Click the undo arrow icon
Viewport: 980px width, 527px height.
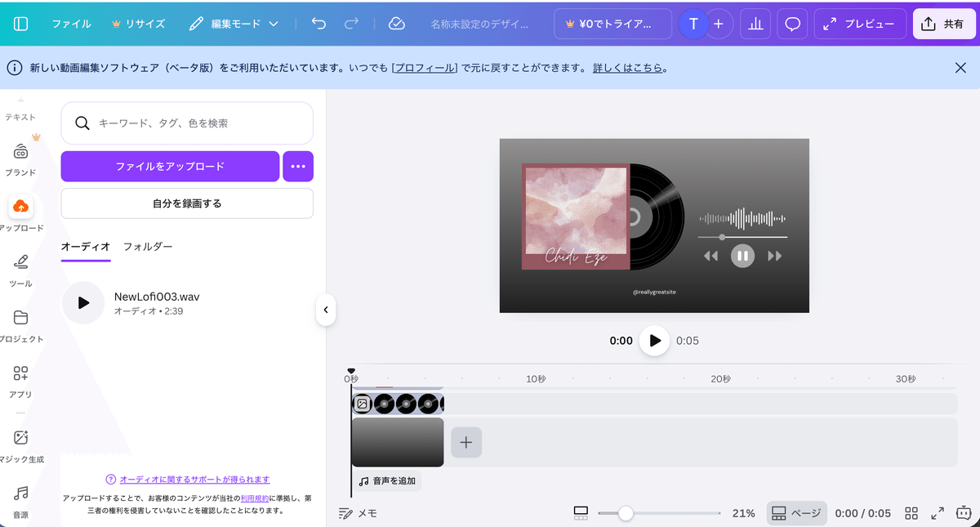(x=318, y=24)
